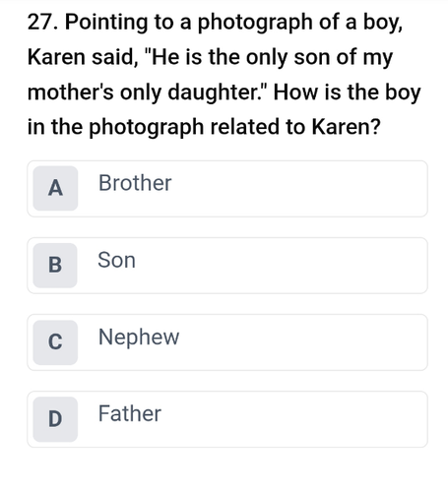Pick the Nephew answer choice
The height and width of the screenshot is (492, 448).
coord(227,342)
